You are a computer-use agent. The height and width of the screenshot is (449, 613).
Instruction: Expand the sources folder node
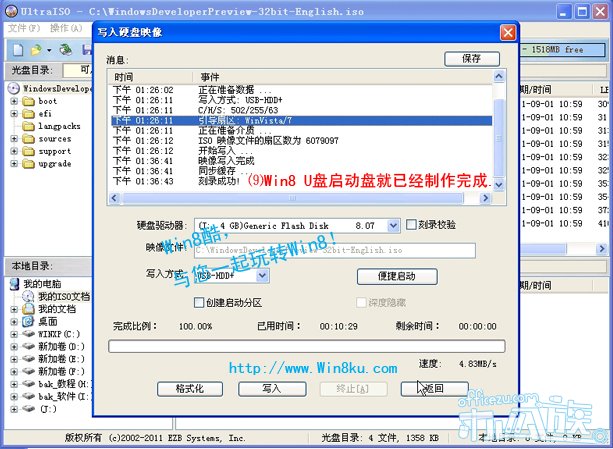click(x=14, y=139)
